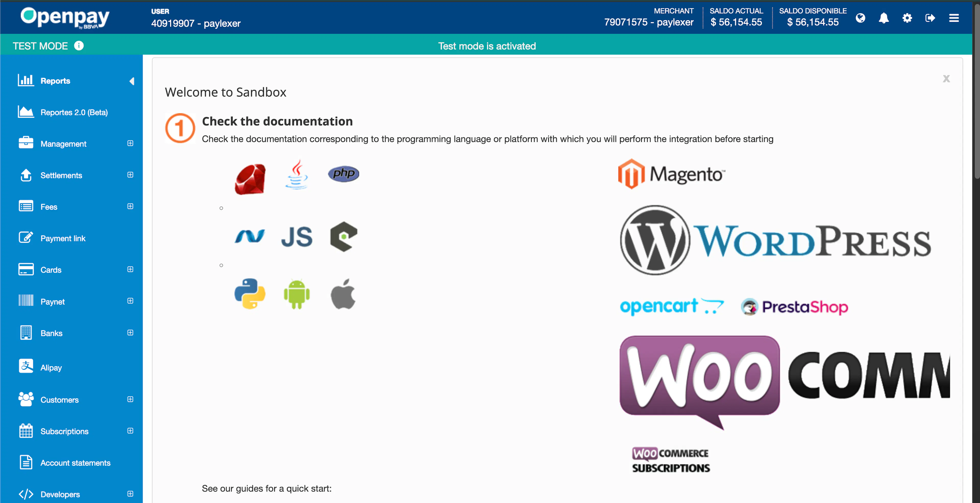Open the large WooCommerce logo
The image size is (980, 503).
coord(785,382)
